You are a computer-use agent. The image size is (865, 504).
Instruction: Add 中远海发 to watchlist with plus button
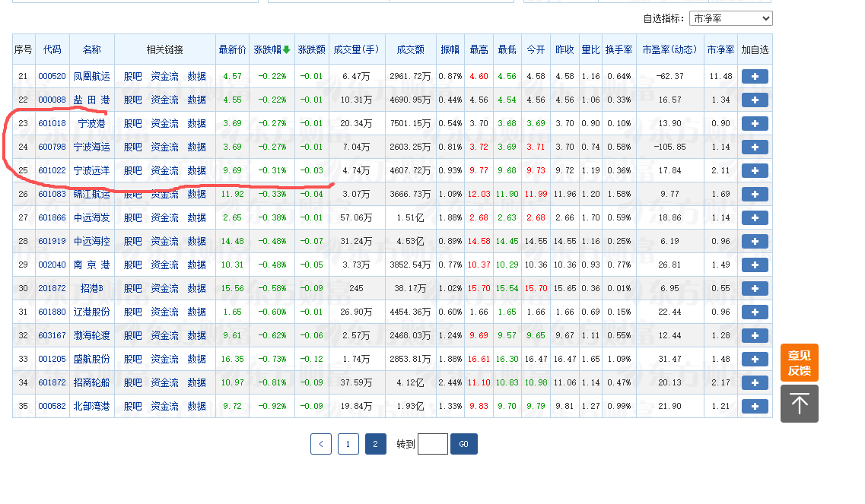755,218
